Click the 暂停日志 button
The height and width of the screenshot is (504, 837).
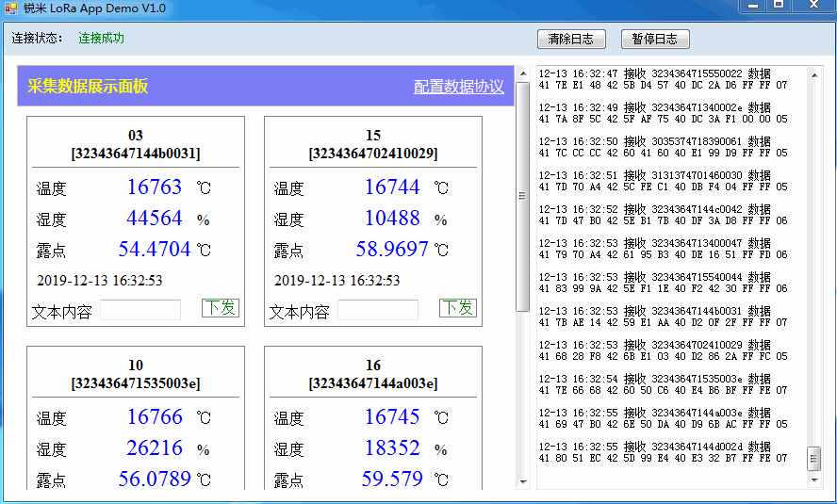click(x=655, y=39)
